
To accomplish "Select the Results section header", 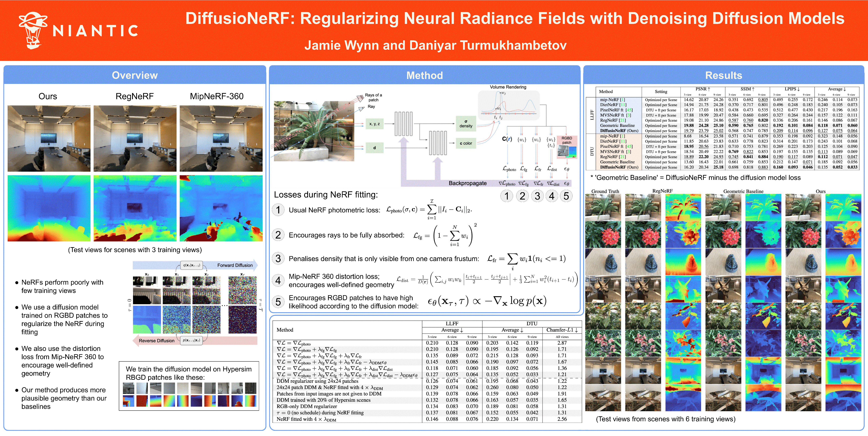I will click(723, 75).
